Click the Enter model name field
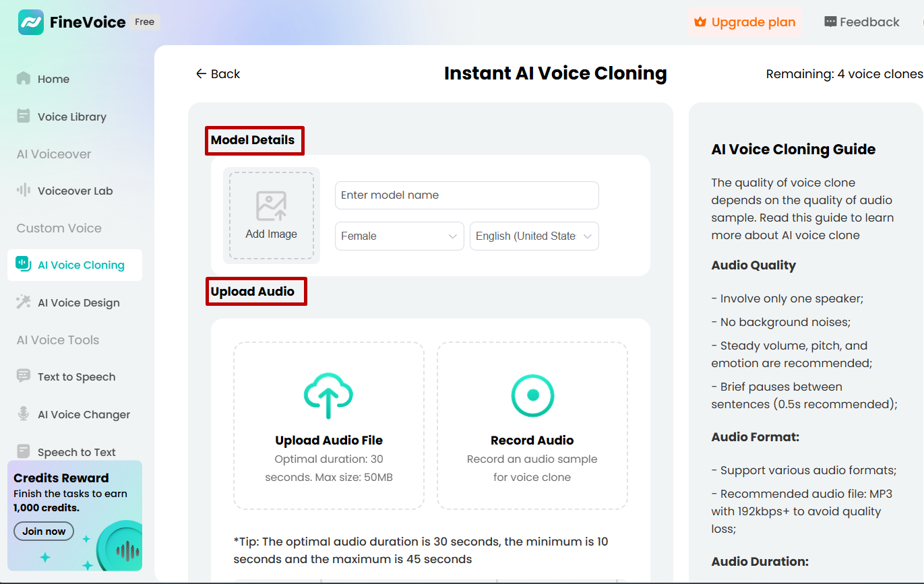Screen dimensions: 924x584 pos(466,195)
